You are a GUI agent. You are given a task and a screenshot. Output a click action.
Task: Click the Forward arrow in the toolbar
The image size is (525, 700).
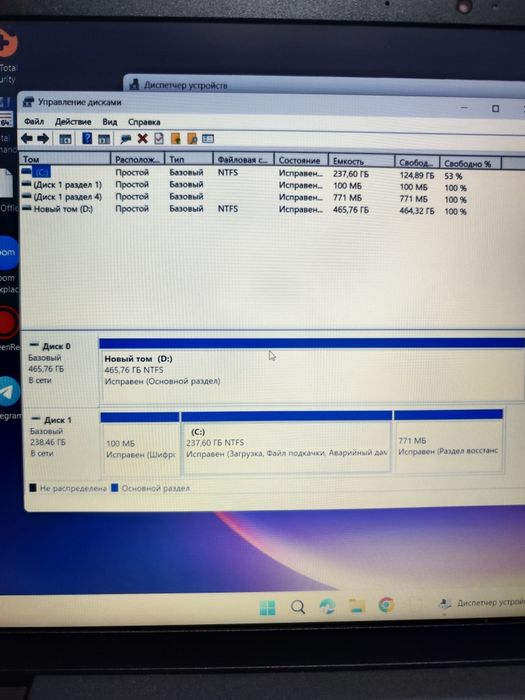pyautogui.click(x=43, y=138)
